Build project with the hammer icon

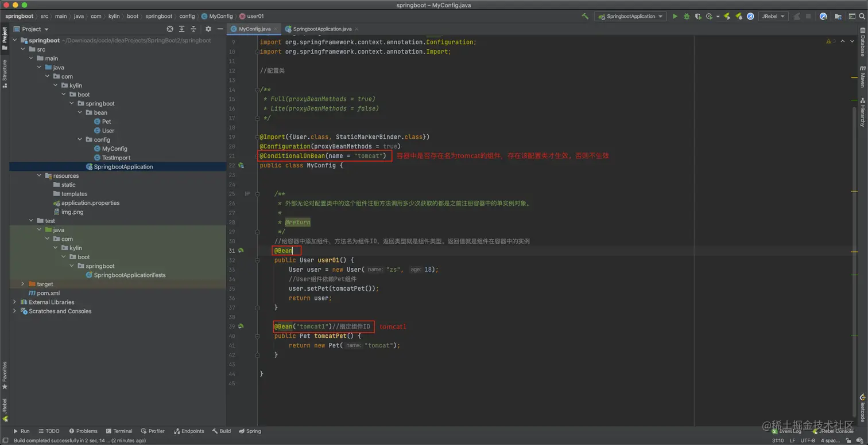[x=585, y=16]
